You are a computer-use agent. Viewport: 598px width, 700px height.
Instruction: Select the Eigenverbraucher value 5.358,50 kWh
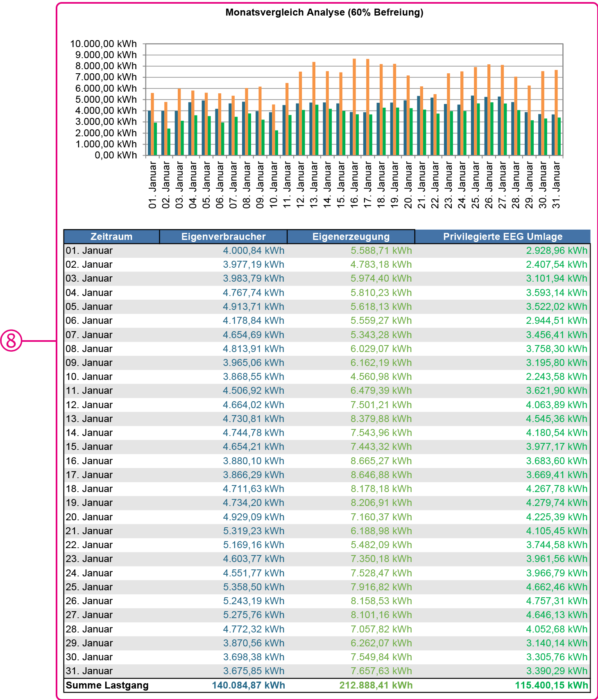254,587
